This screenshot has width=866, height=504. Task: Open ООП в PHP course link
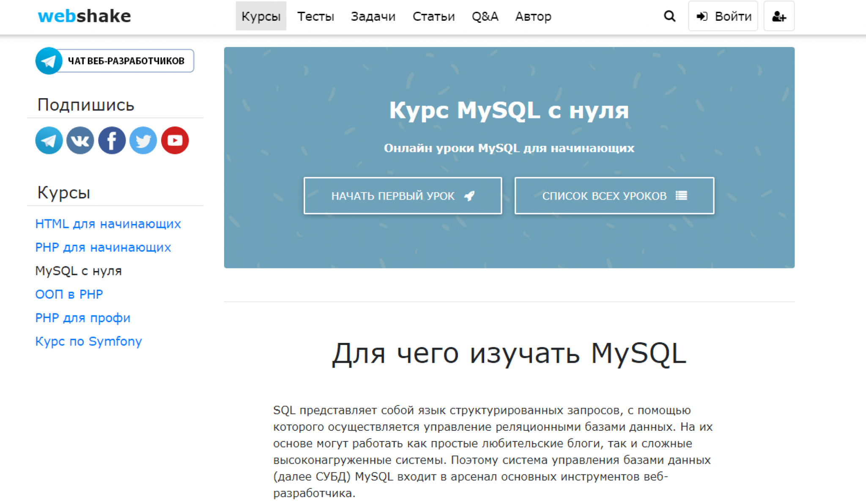(69, 294)
